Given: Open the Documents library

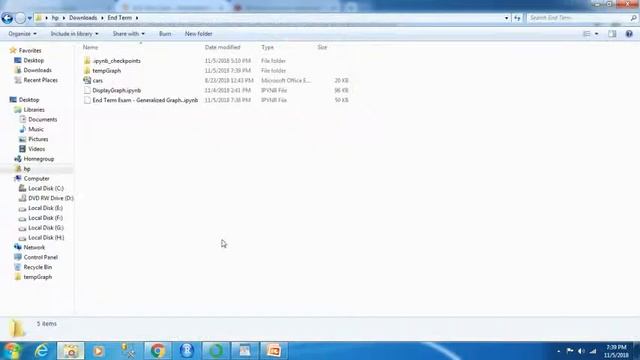Looking at the screenshot, I should coord(42,120).
